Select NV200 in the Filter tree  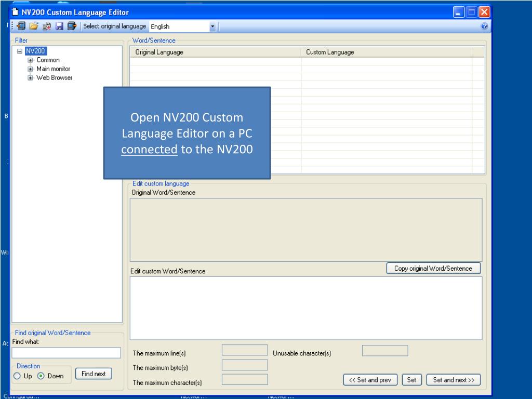(x=35, y=51)
